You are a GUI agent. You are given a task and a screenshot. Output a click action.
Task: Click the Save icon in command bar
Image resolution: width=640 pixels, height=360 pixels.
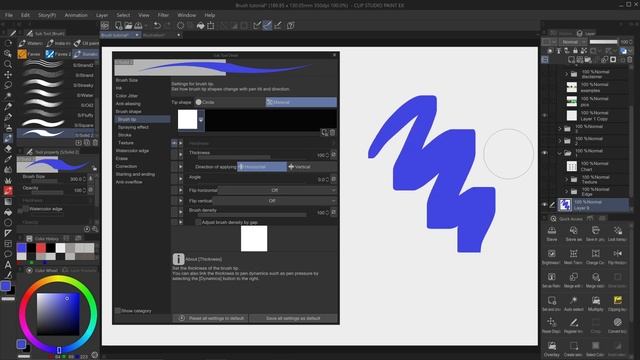point(138,25)
